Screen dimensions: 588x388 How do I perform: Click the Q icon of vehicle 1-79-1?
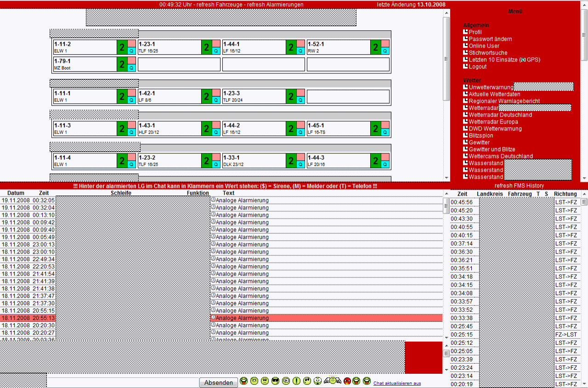tap(132, 68)
